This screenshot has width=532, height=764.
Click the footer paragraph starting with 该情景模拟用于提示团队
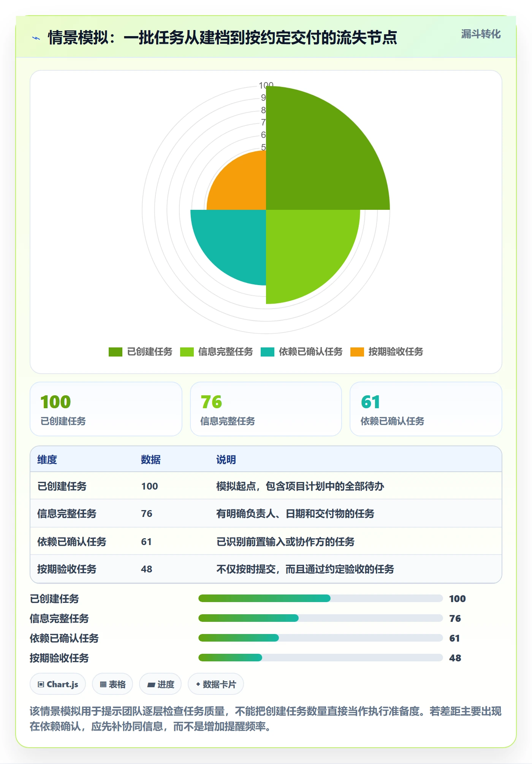tap(266, 718)
